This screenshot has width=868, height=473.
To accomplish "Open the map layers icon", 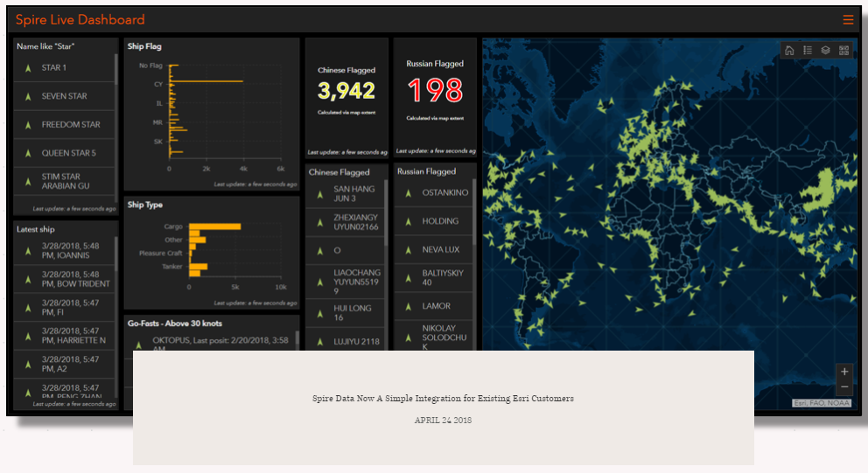I will 825,51.
